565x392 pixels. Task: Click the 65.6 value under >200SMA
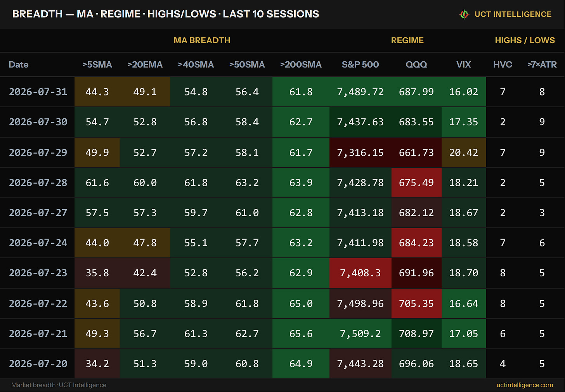301,333
